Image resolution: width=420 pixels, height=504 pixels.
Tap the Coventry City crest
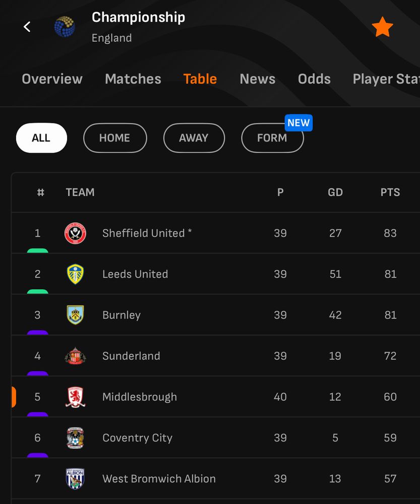(75, 438)
